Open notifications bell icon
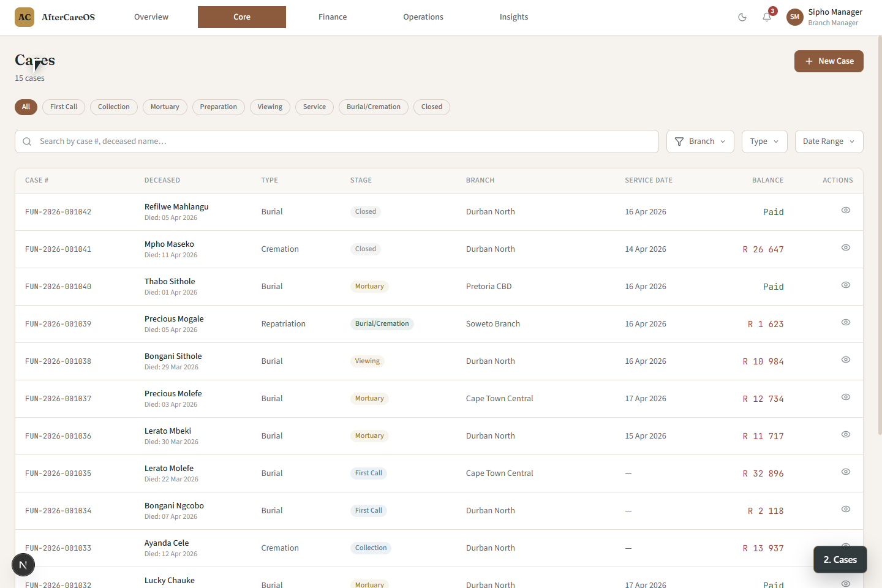The image size is (882, 588). pyautogui.click(x=767, y=17)
